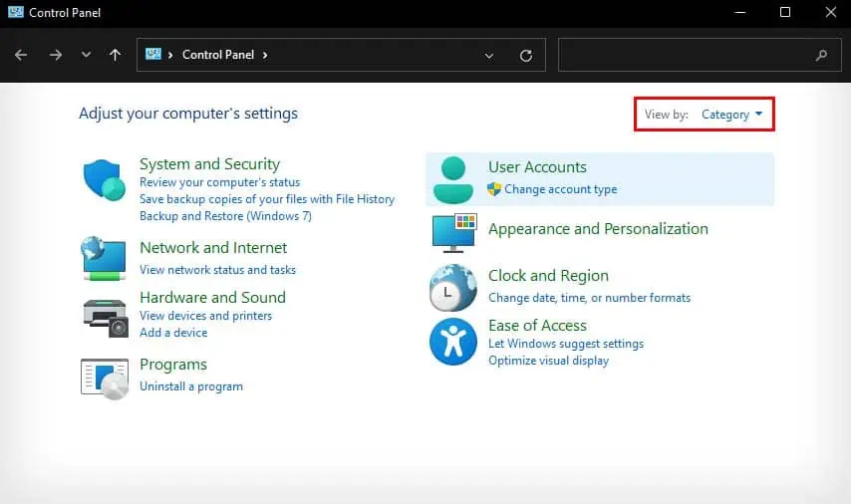Expand the chevron after Control Panel breadcrumb
This screenshot has width=851, height=504.
point(265,55)
